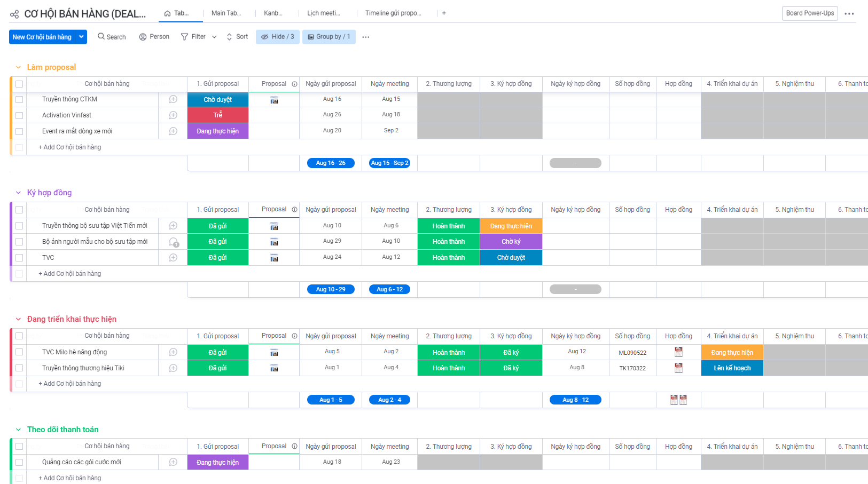Check the checkbox for Truyền thông CTKM row
Image resolution: width=868 pixels, height=484 pixels.
[x=19, y=99]
